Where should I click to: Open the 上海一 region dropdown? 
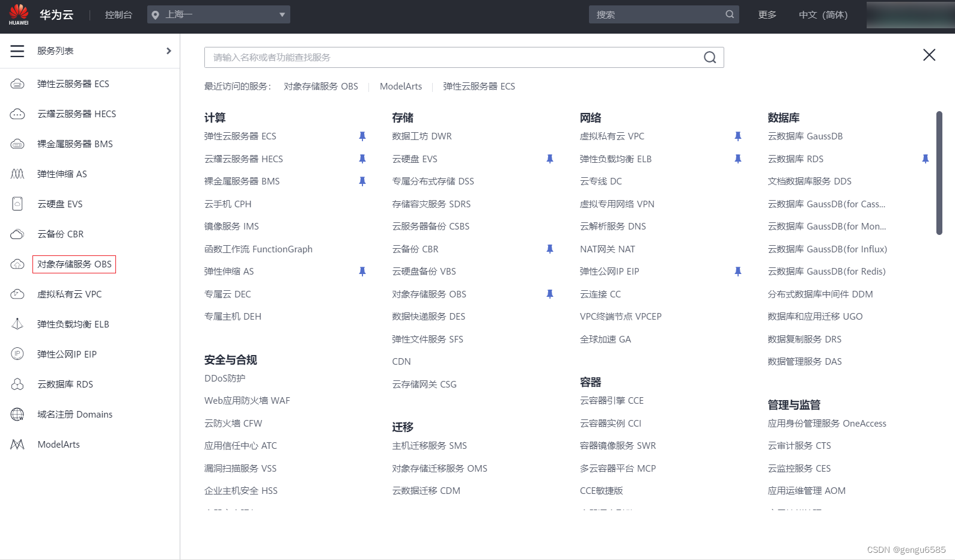pos(219,14)
